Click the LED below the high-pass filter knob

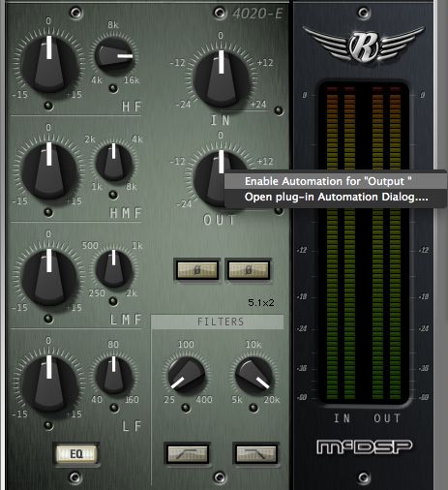pos(186,408)
